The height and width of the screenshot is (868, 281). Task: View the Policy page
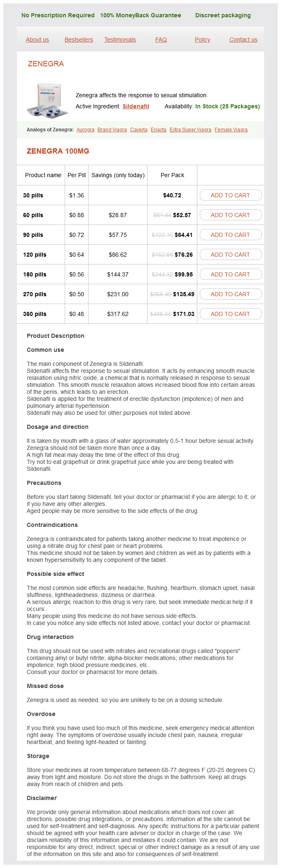(x=202, y=40)
